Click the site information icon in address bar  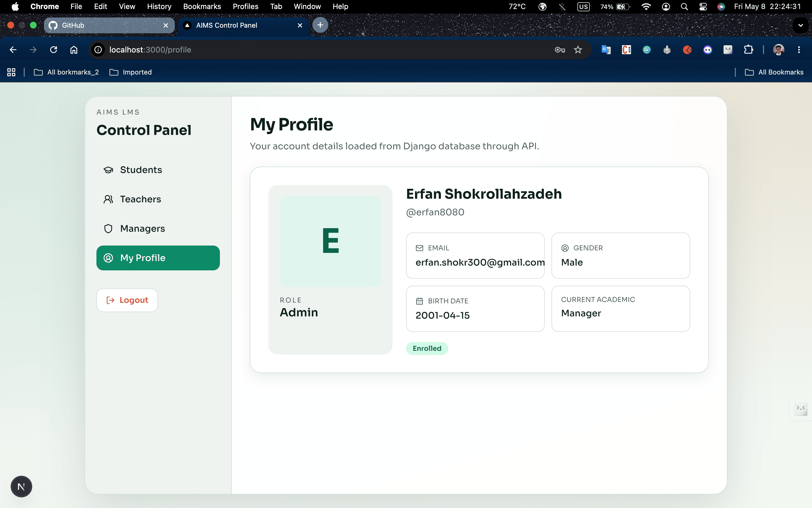[x=98, y=50]
